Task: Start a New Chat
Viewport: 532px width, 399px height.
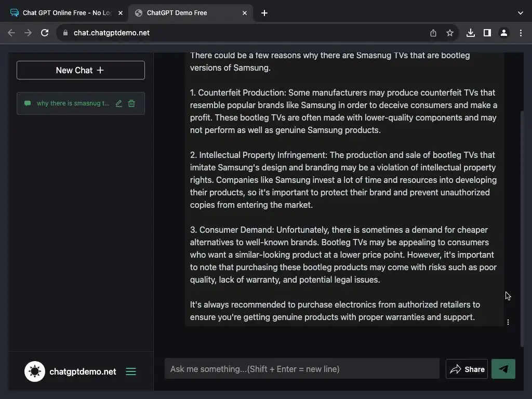Action: (x=81, y=70)
